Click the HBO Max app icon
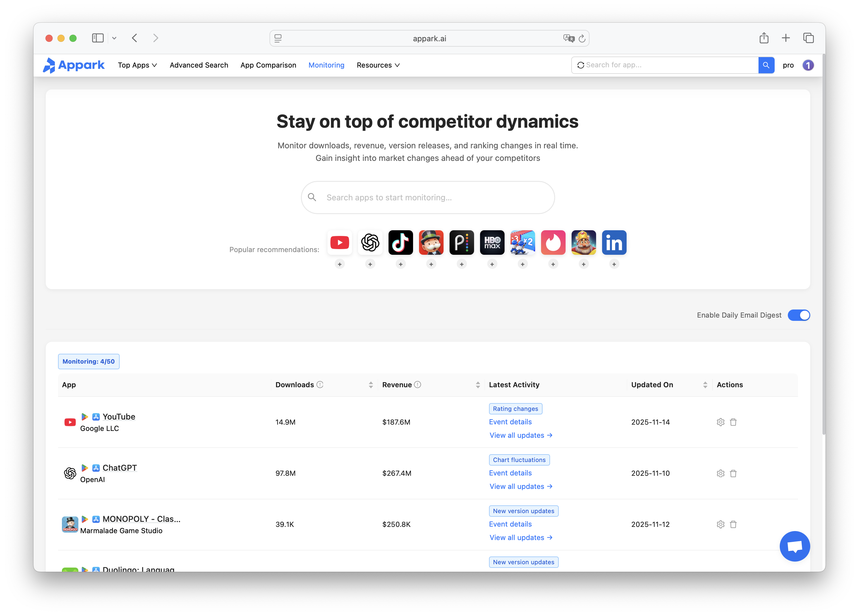 point(492,242)
